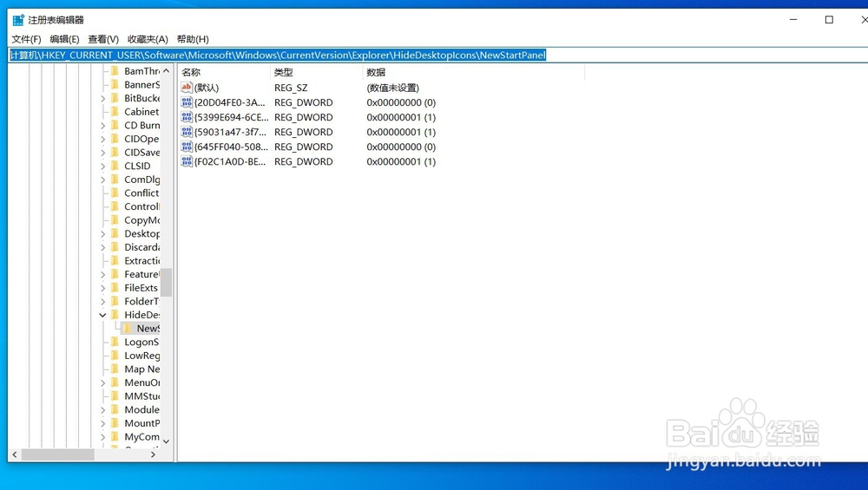The width and height of the screenshot is (868, 490).
Task: Click the tree scroll-up arrow
Action: 166,71
